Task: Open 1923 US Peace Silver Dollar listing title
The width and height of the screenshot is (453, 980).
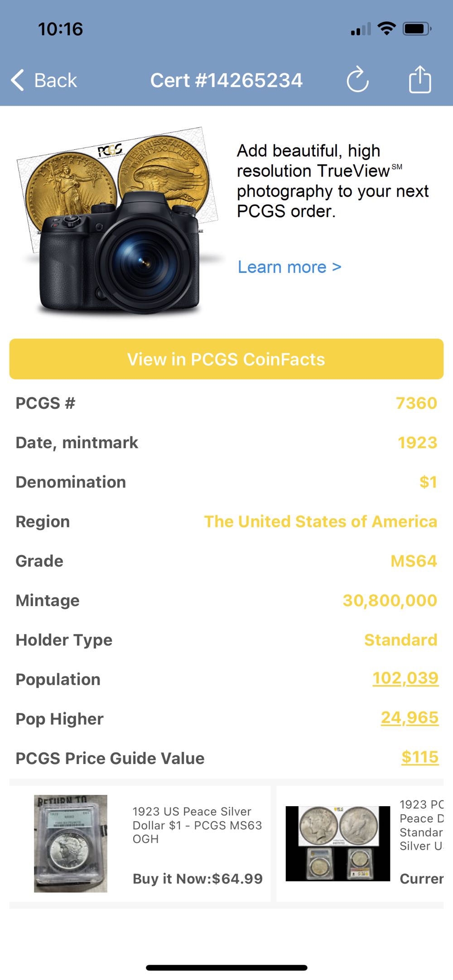Action: click(x=197, y=825)
